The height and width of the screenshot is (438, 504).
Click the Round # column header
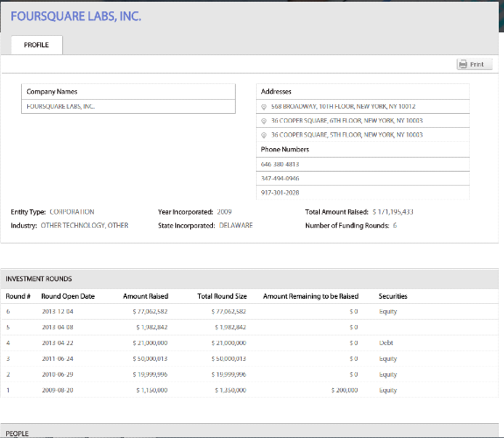(18, 296)
